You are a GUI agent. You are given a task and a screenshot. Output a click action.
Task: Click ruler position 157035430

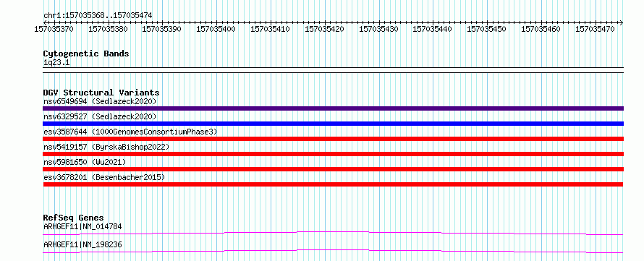[378, 29]
